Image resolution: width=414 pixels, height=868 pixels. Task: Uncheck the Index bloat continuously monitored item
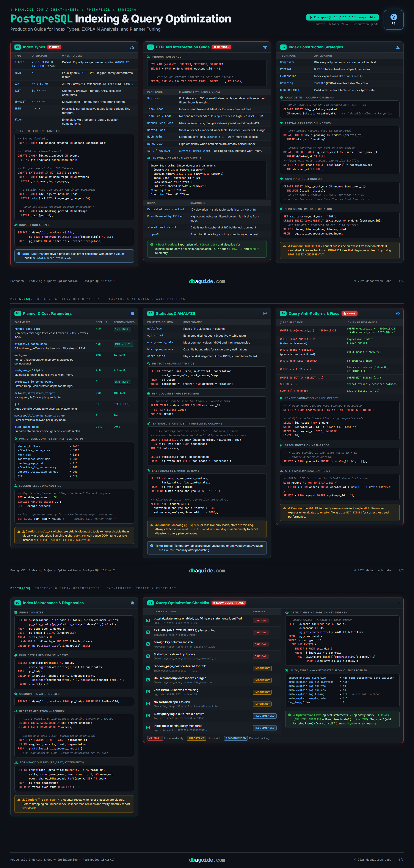(148, 727)
